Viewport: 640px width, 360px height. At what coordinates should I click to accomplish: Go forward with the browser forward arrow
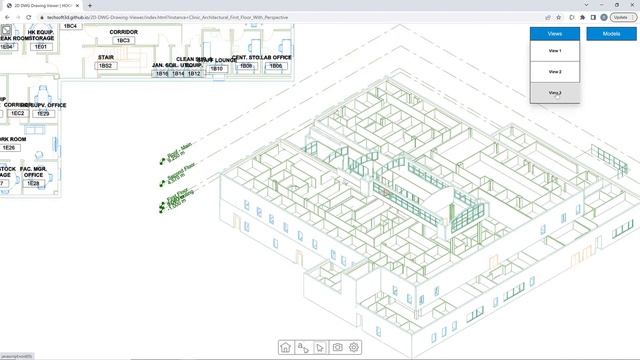pos(18,17)
